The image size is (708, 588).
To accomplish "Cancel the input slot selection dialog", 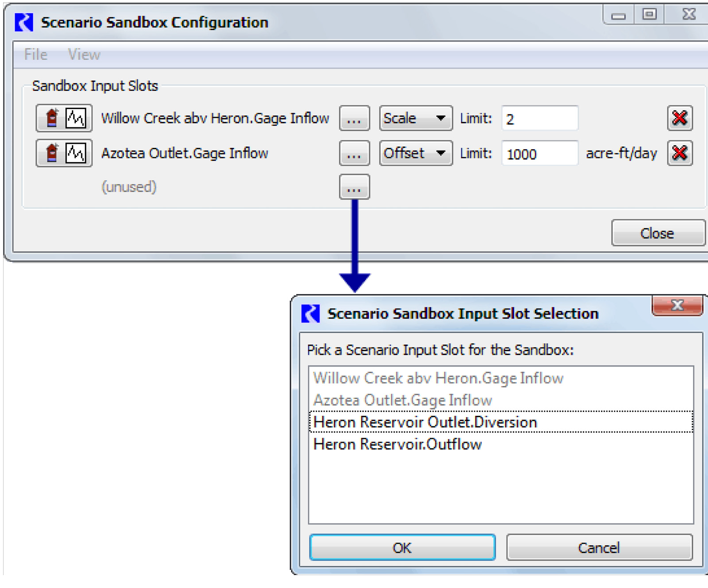I will 599,548.
